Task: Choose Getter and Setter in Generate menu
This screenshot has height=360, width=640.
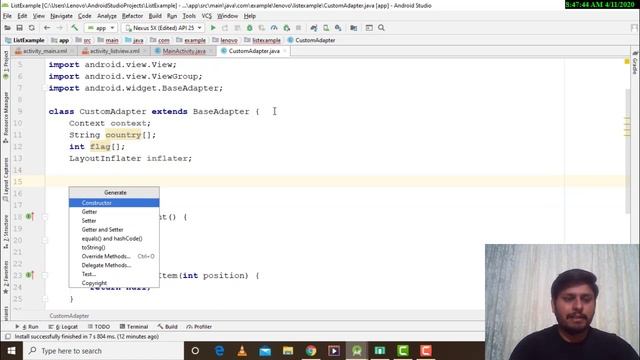Action: 114,230
